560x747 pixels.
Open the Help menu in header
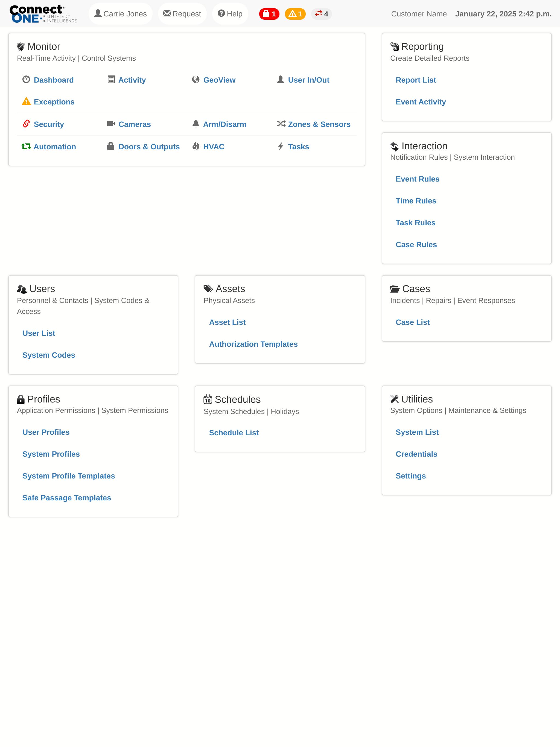point(230,14)
